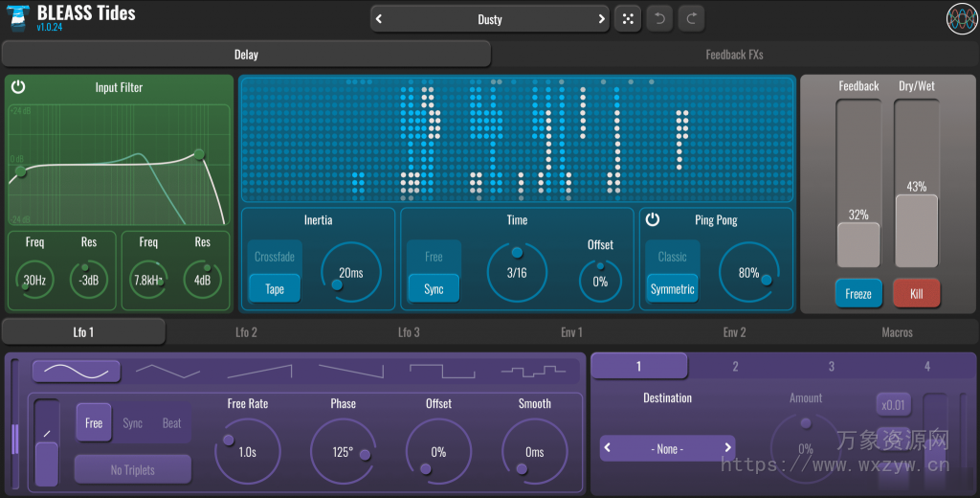
Task: Click the Freeze button
Action: point(858,293)
